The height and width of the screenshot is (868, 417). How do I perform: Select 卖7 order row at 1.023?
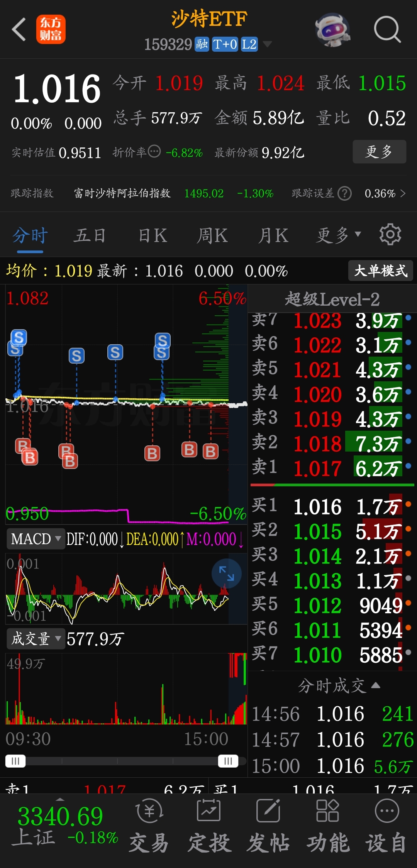point(332,320)
